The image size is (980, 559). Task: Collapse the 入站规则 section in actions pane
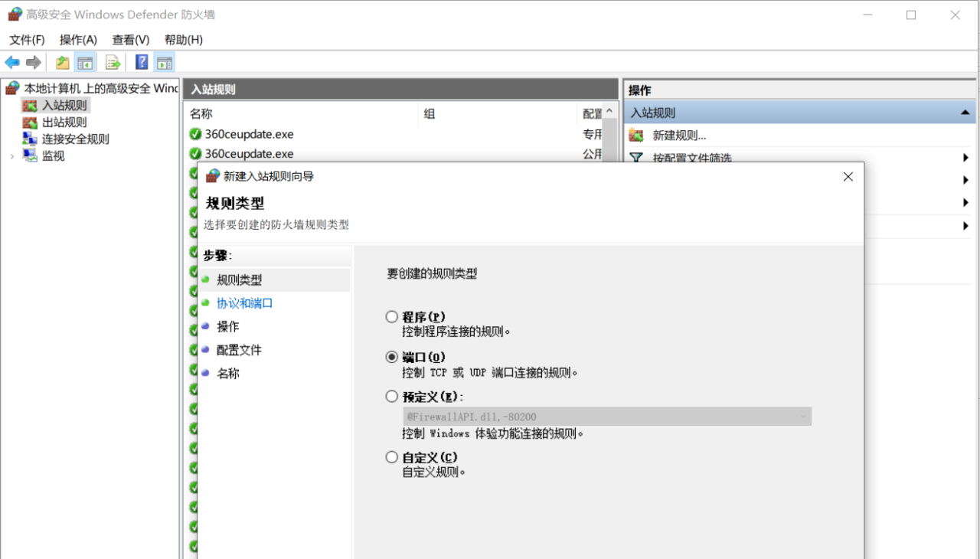965,113
